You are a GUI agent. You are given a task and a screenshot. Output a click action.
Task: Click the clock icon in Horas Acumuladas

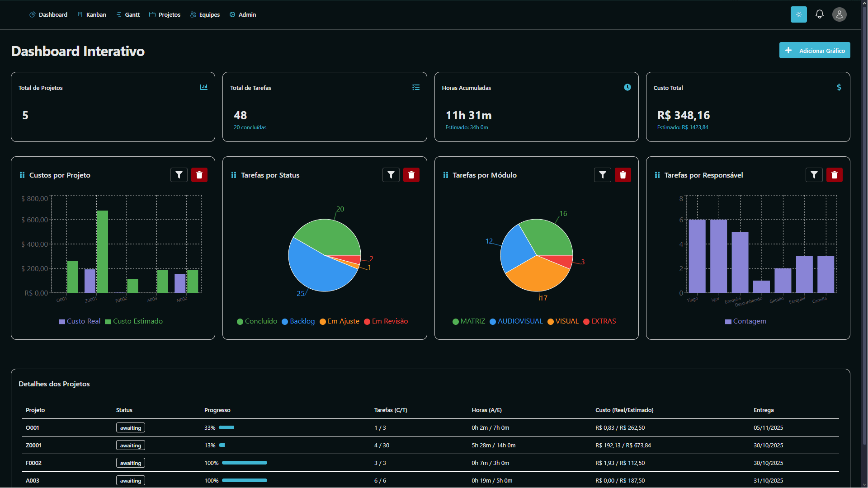(627, 87)
